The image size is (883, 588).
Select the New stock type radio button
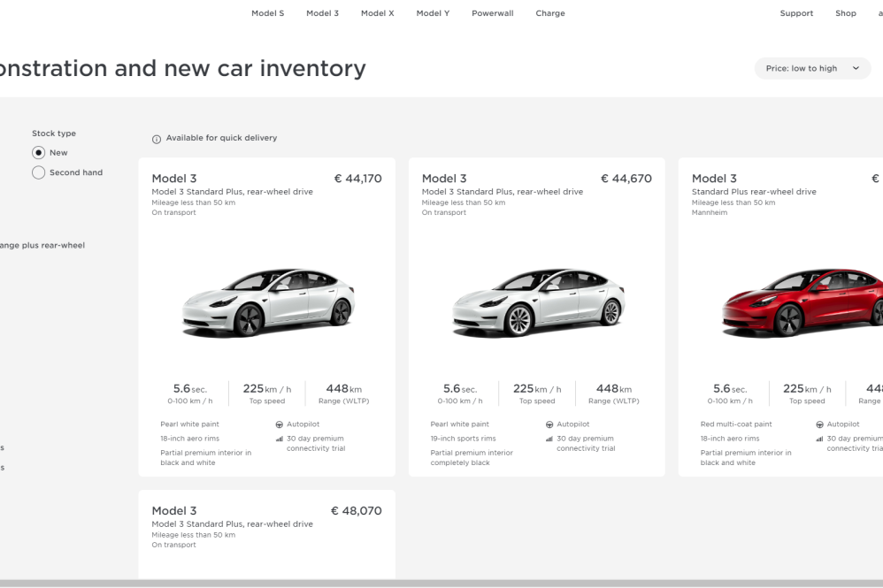(x=38, y=153)
